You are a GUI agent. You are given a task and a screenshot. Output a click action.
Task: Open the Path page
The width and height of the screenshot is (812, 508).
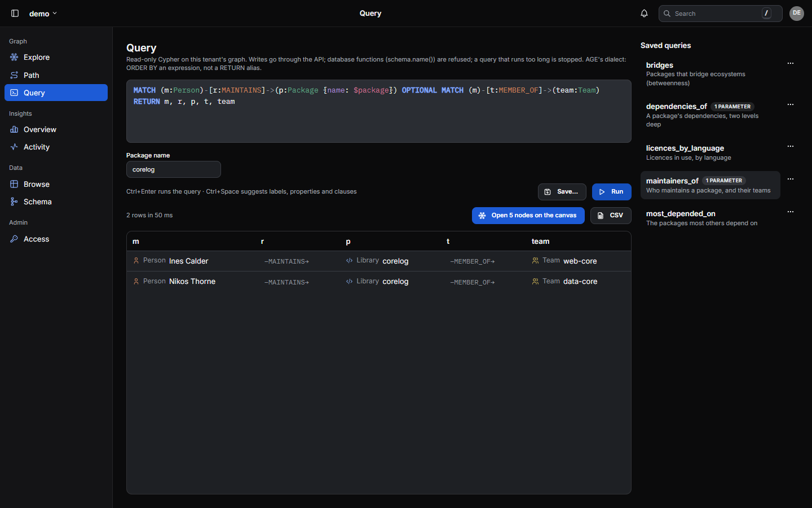[x=56, y=75]
